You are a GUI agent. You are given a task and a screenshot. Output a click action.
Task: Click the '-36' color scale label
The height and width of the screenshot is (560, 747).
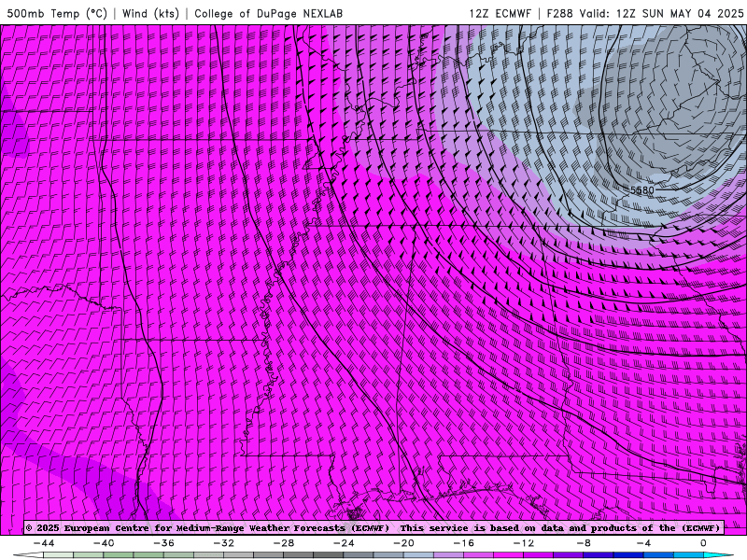pos(164,543)
